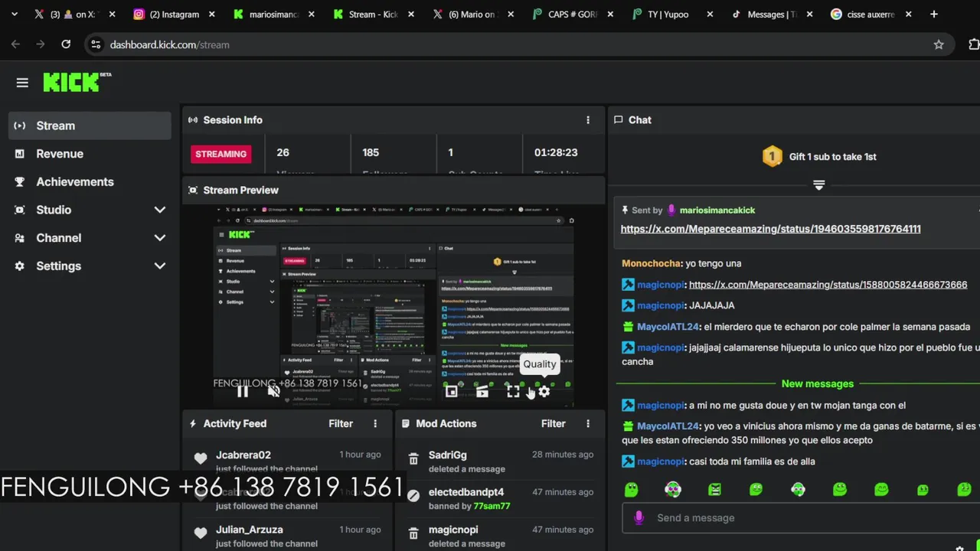
Task: Jump to the New messages divider label
Action: 817,384
